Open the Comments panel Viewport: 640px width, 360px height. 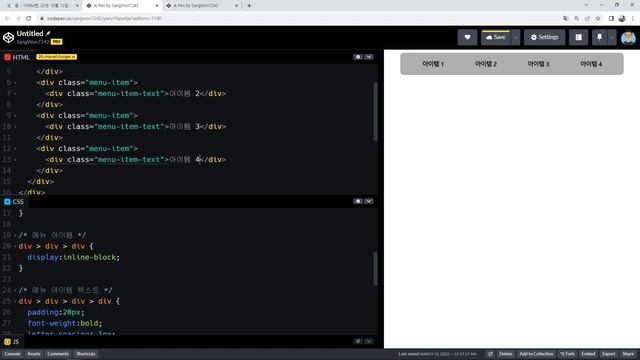coord(58,354)
